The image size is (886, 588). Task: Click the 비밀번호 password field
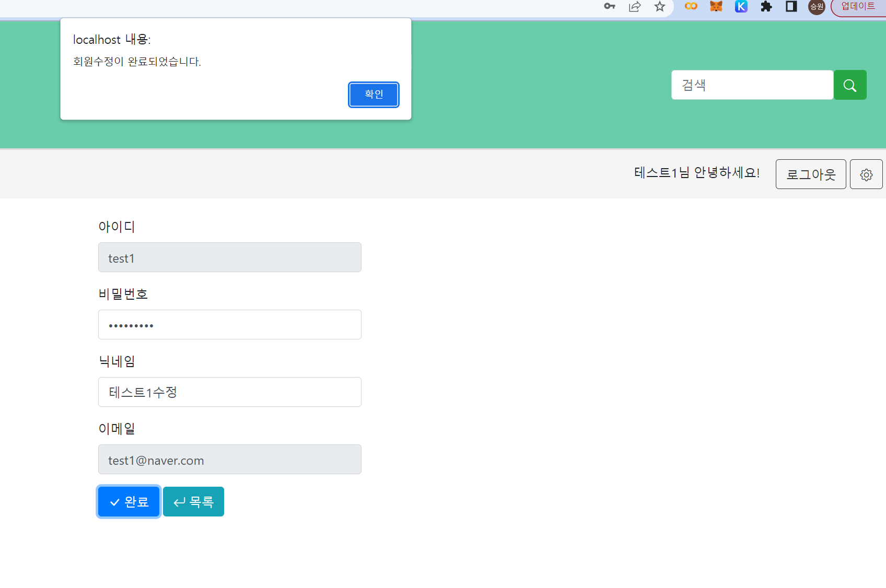tap(229, 324)
